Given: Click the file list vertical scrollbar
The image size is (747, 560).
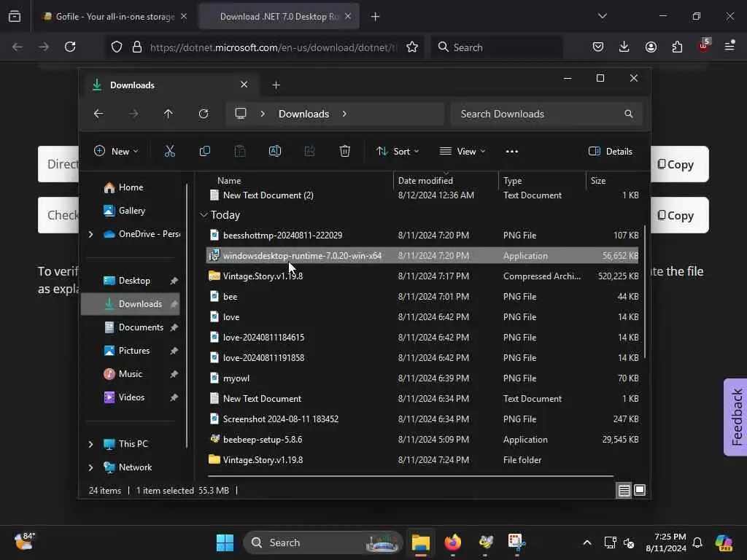Looking at the screenshot, I should click(x=645, y=292).
